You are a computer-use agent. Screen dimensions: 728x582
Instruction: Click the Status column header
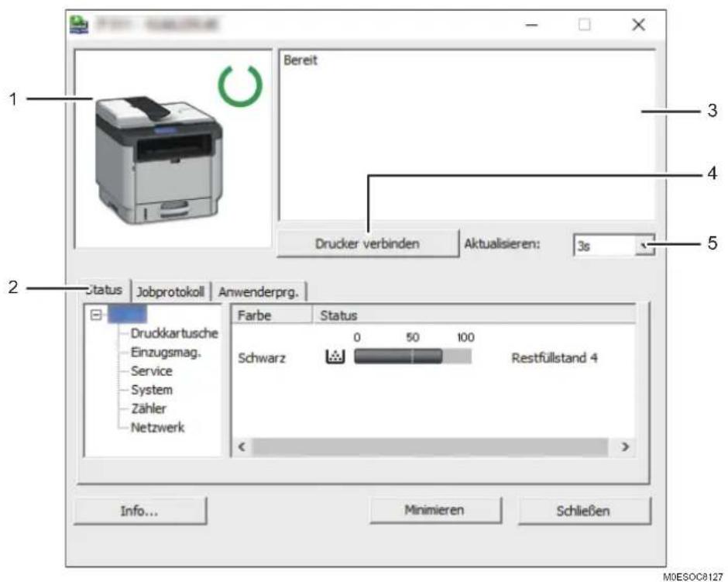(473, 315)
